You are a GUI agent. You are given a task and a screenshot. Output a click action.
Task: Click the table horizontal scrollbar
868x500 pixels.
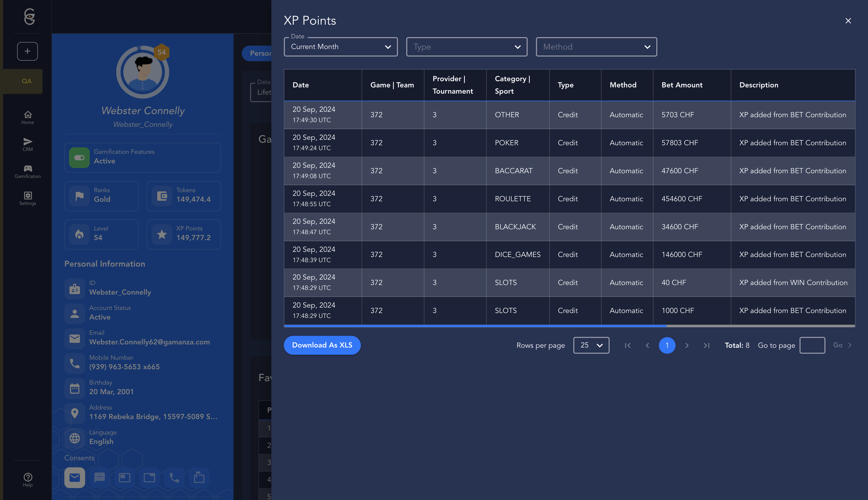point(475,326)
